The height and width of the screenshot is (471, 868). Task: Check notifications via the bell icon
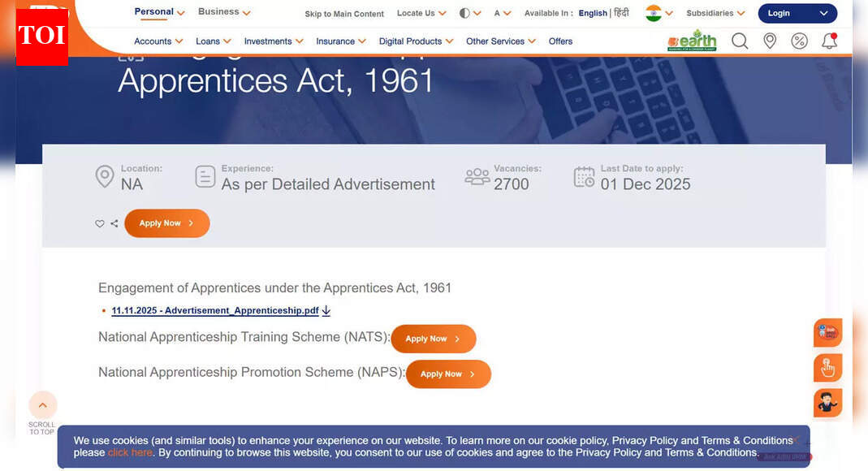click(x=829, y=41)
